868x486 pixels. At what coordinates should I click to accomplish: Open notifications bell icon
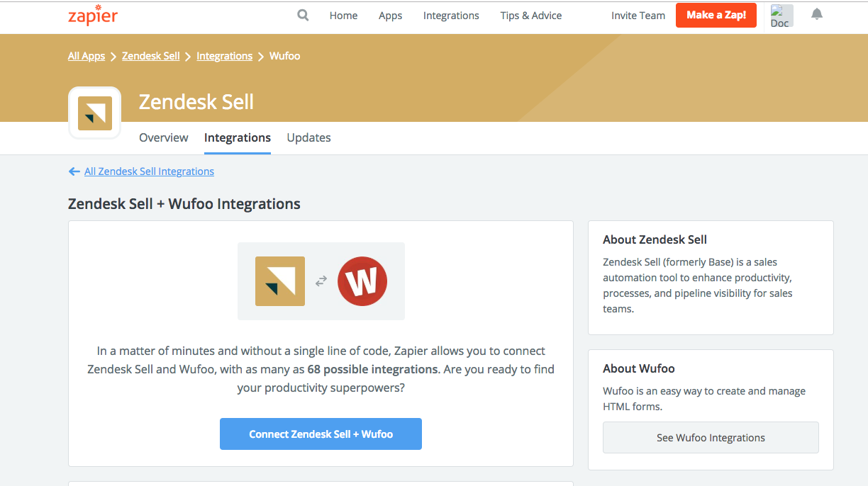[817, 15]
